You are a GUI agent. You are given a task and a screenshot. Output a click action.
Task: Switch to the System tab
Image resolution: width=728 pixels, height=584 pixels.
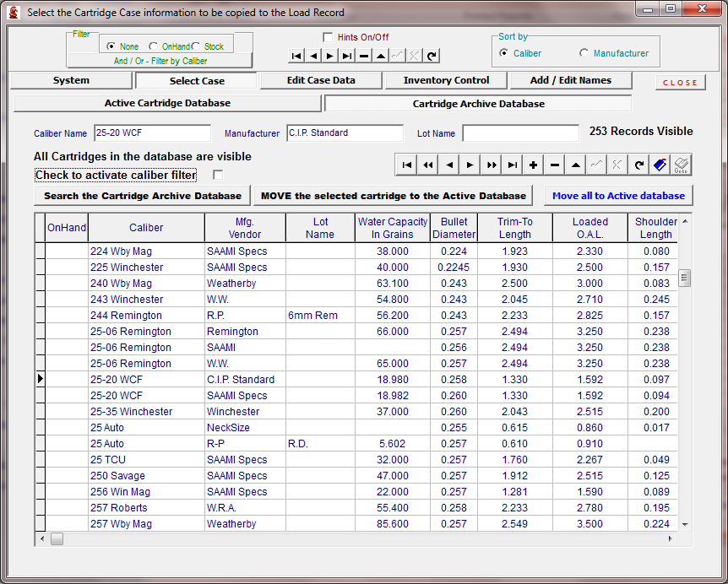(71, 80)
